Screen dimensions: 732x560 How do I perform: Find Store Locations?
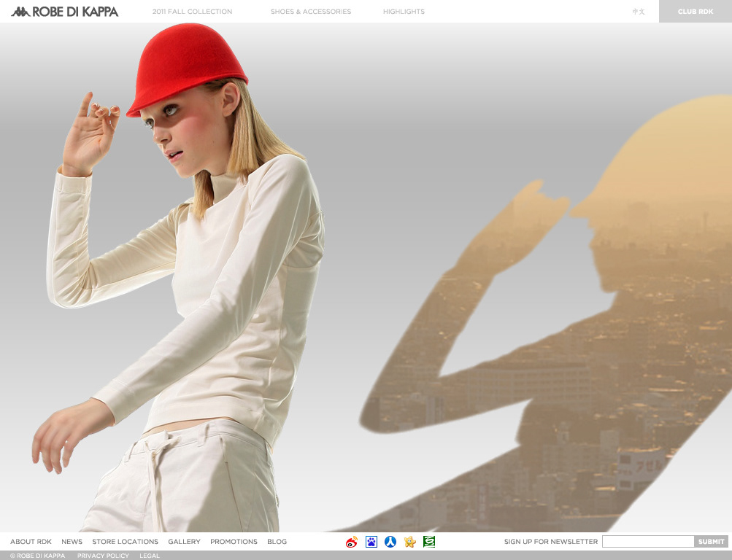[x=125, y=542]
